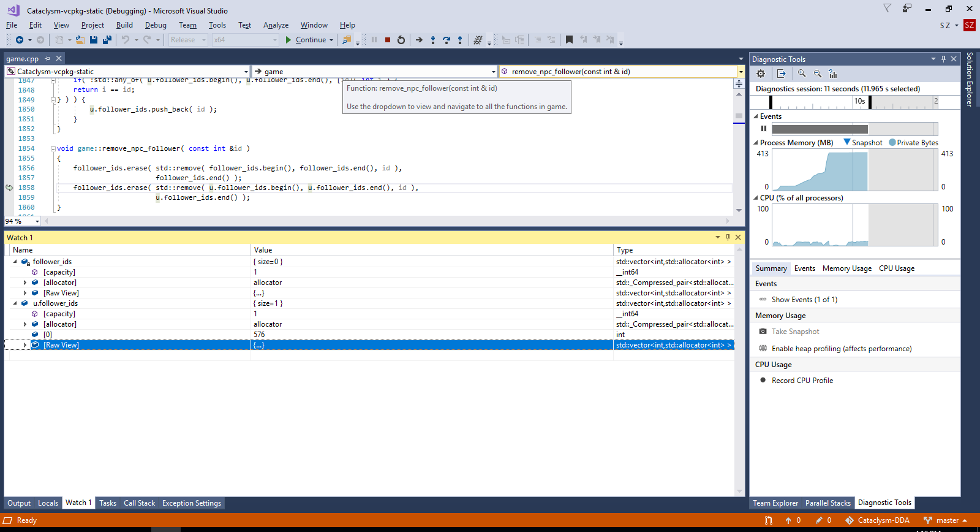Toggle auto-hide pin on Watch 1 panel
This screenshot has width=980, height=532.
[x=728, y=237]
